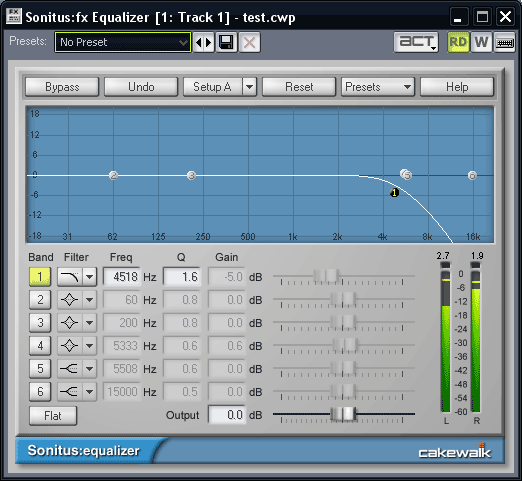Select band 4 peak filter icon
Viewport: 522px width, 481px height.
coord(70,346)
